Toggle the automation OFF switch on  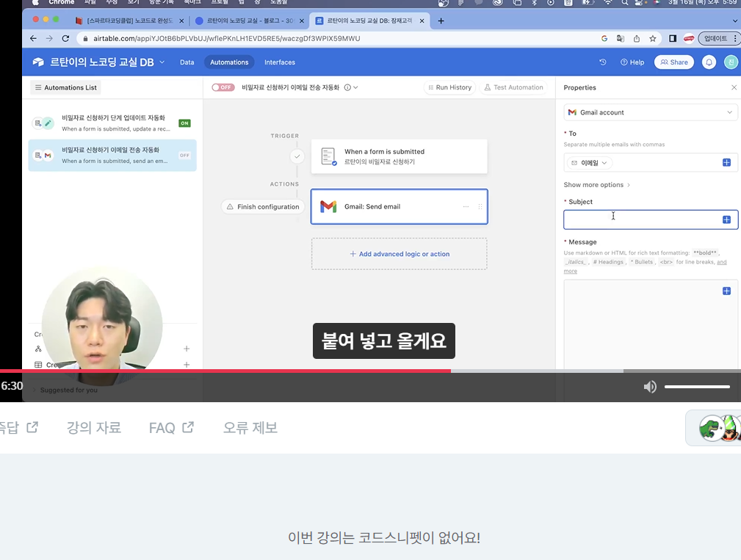(223, 87)
